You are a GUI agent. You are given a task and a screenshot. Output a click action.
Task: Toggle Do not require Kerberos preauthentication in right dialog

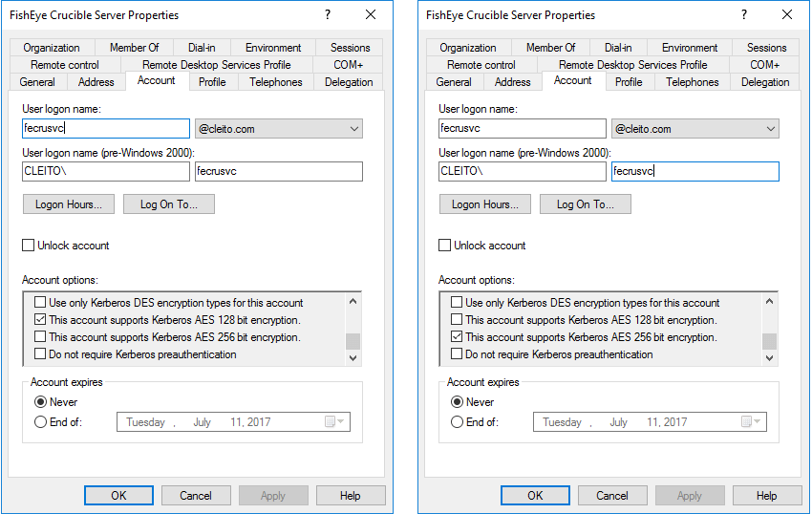457,353
